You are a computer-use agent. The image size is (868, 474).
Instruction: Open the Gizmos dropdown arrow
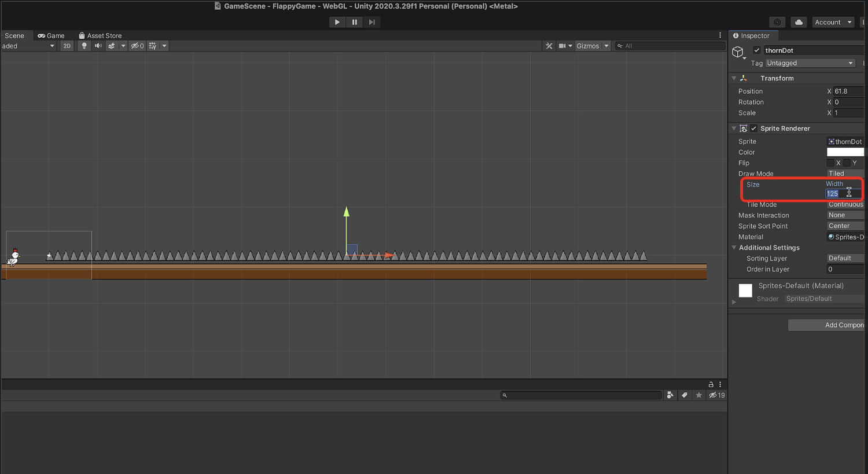pyautogui.click(x=606, y=46)
